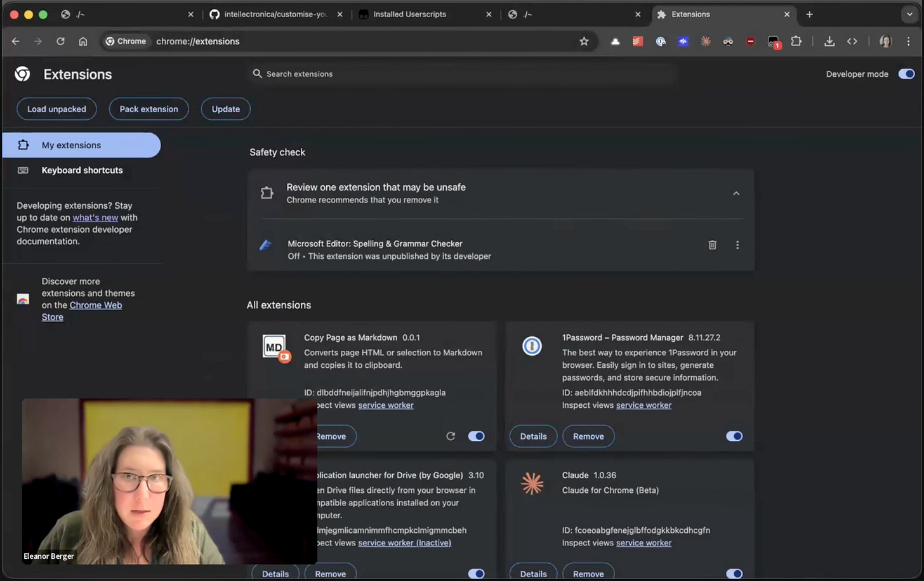Disable the Application launcher for Drive toggle

(x=476, y=573)
